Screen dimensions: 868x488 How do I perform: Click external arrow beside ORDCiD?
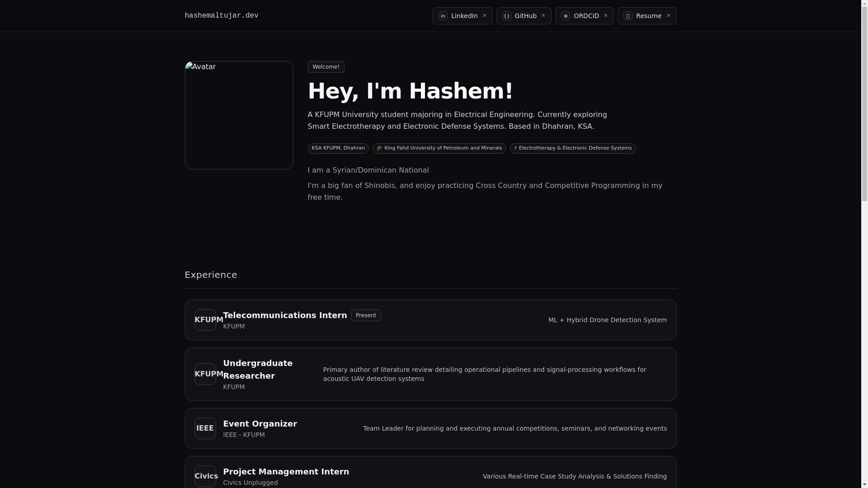[x=605, y=16]
